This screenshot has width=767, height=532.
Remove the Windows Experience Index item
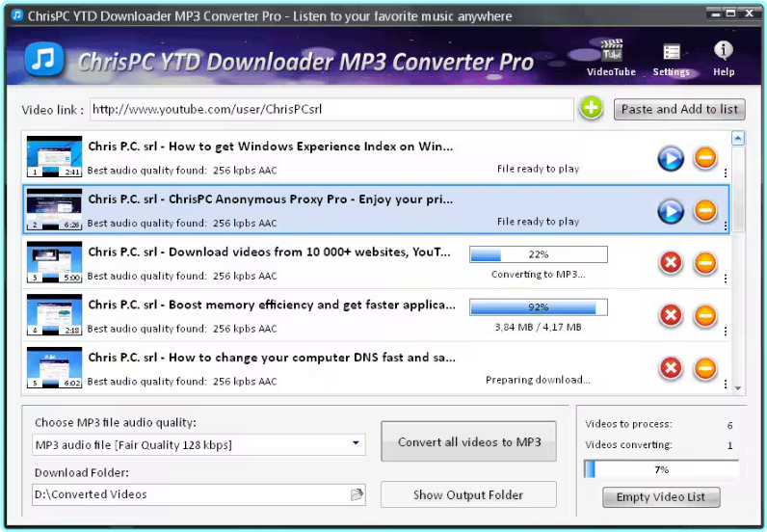point(705,158)
